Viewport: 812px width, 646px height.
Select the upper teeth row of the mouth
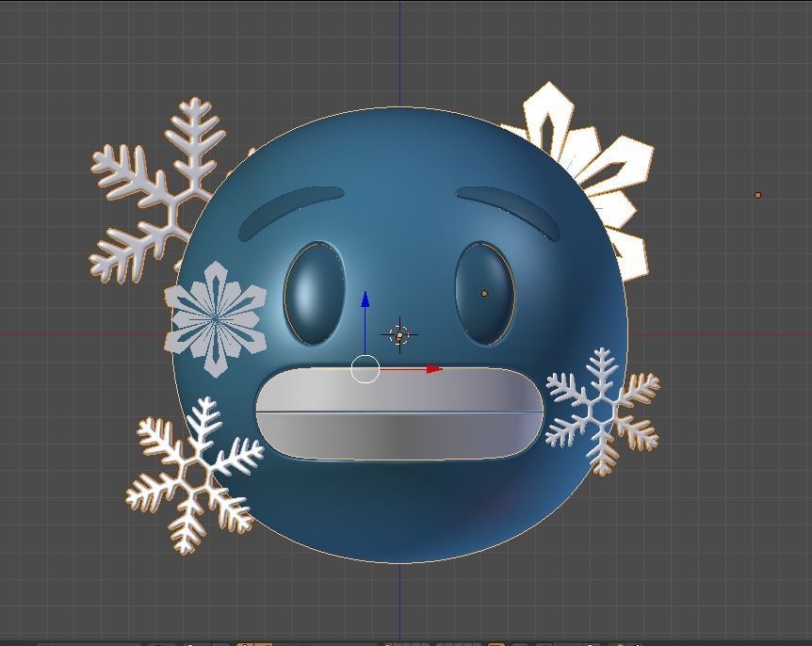click(x=398, y=390)
